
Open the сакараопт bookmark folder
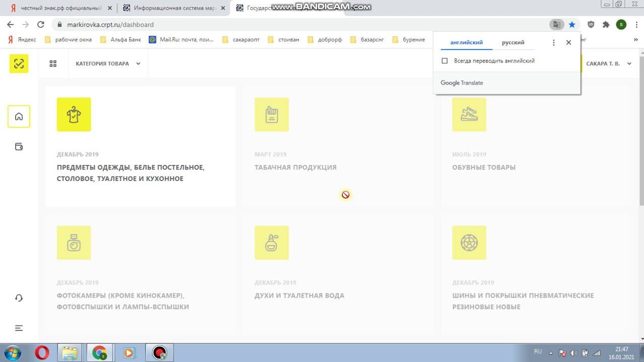[240, 40]
